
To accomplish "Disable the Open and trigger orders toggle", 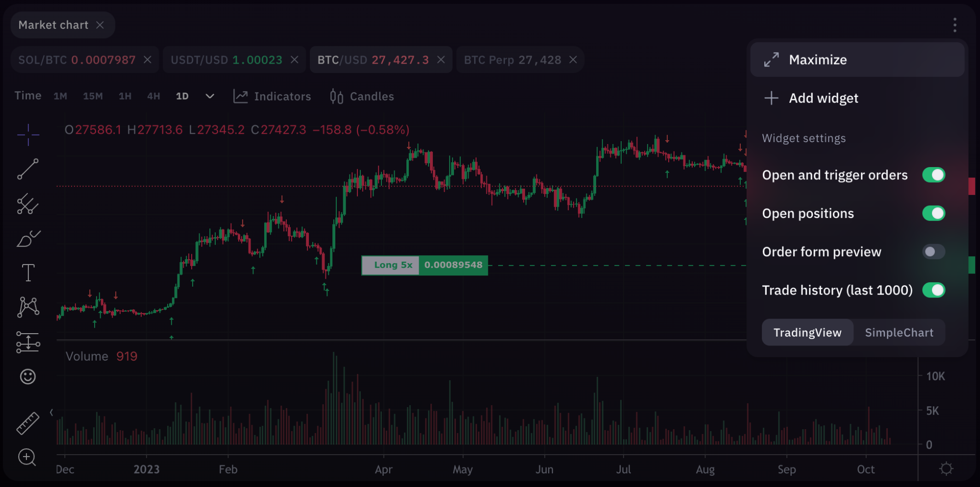I will [x=933, y=174].
